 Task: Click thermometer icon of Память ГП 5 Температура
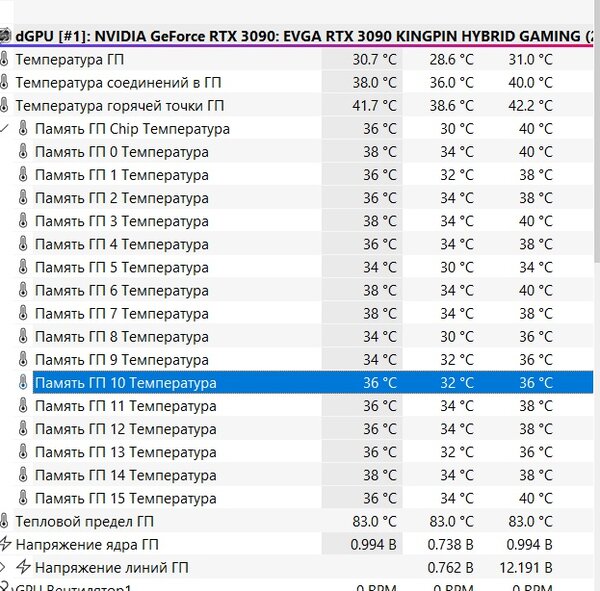pyautogui.click(x=23, y=267)
